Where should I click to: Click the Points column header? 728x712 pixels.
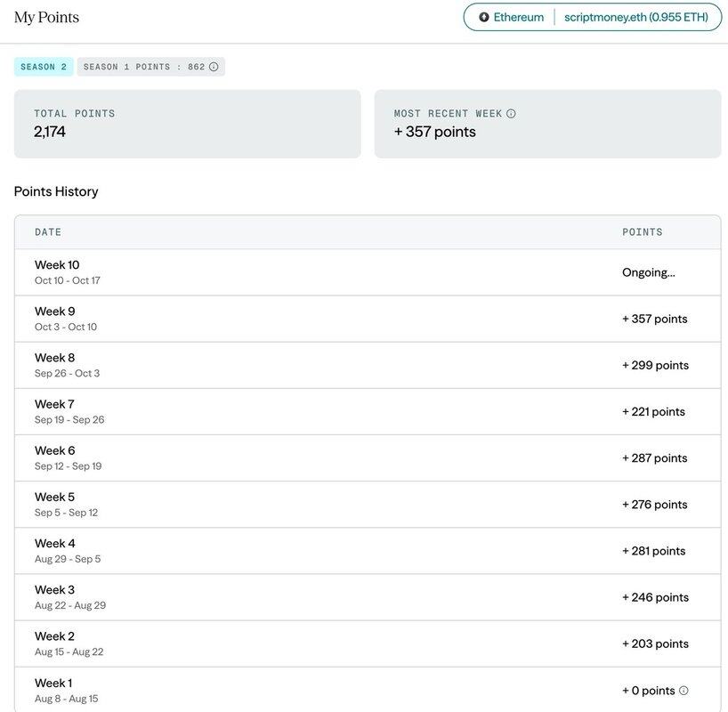(x=643, y=232)
